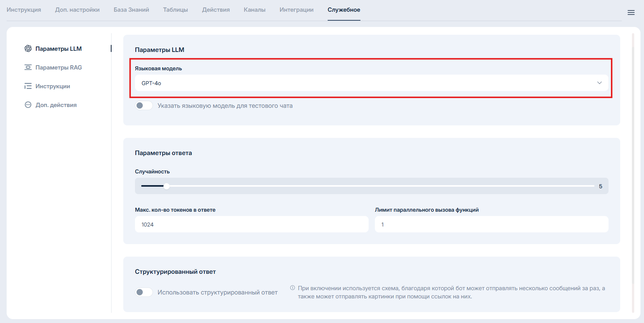Click the chevron arrow in GPT-4o selector
The width and height of the screenshot is (644, 323).
(599, 83)
